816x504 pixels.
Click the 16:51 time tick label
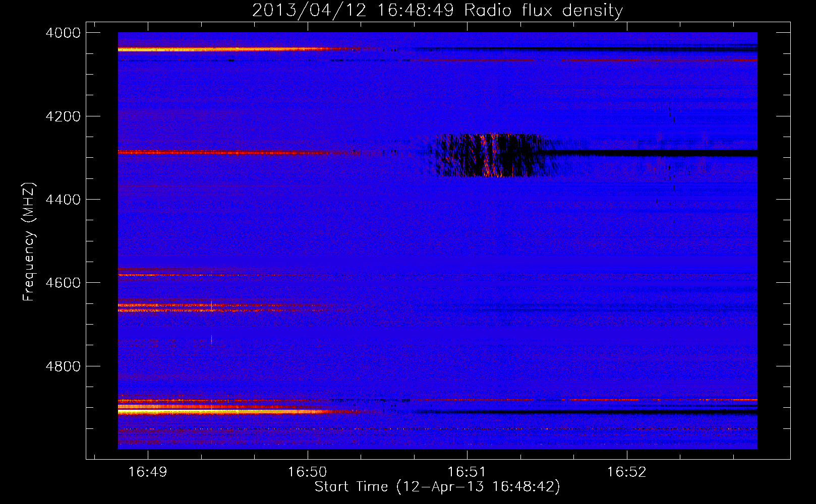(x=467, y=472)
